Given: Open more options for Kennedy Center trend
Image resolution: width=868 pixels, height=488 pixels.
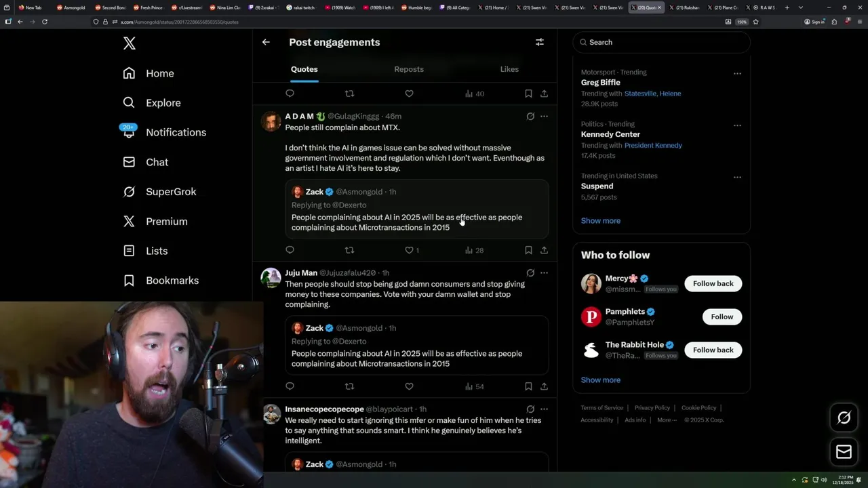Looking at the screenshot, I should point(737,125).
